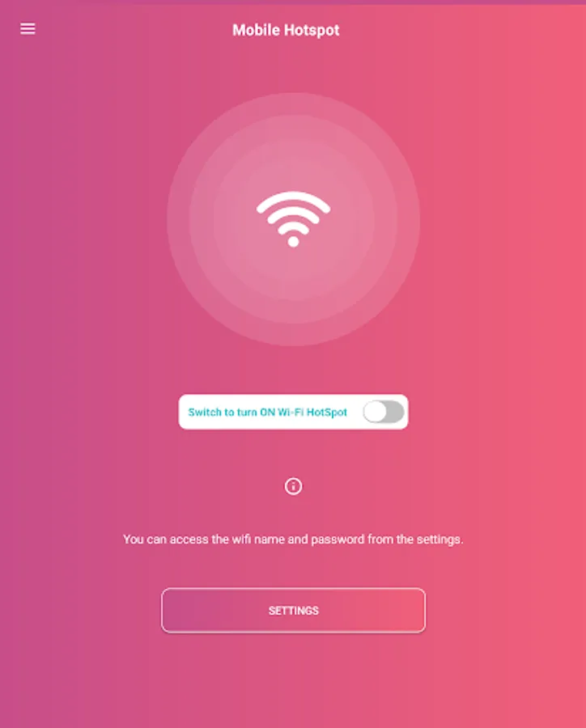The width and height of the screenshot is (586, 728).
Task: Open menu with the top-left bars icon
Action: [28, 29]
